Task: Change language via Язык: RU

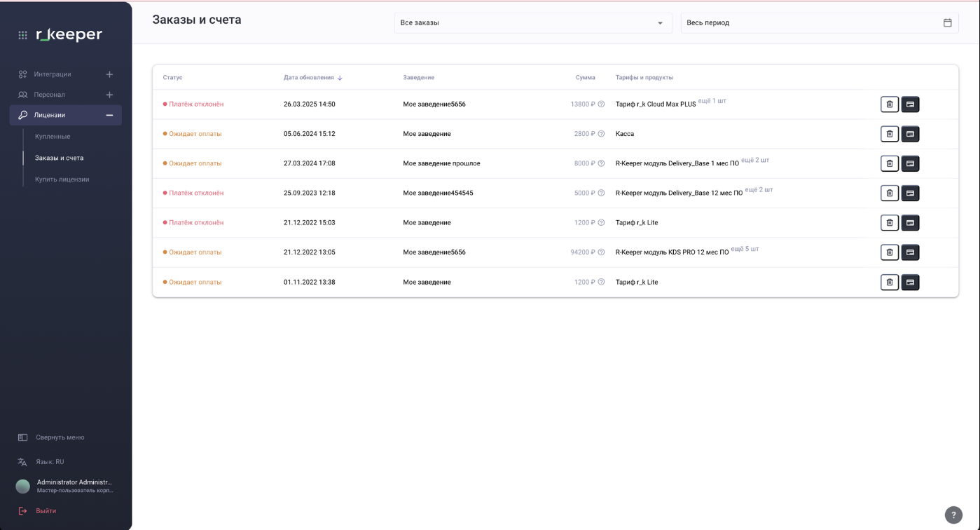Action: click(x=50, y=462)
